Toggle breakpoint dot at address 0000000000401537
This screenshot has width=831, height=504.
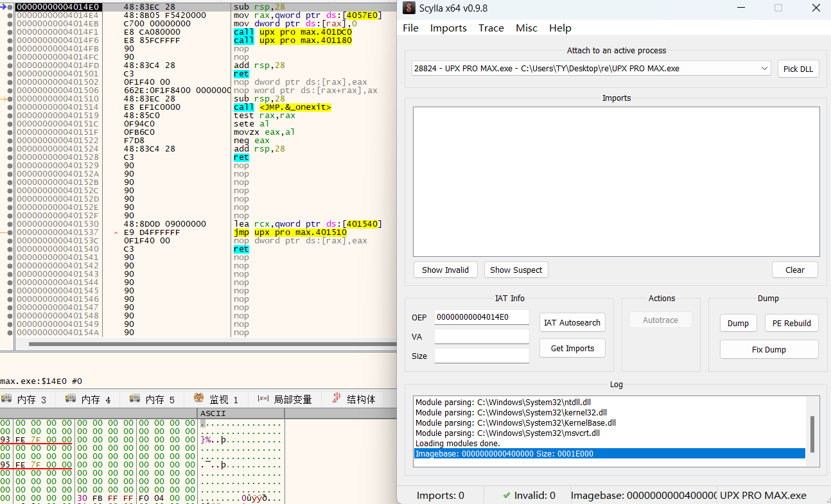click(x=10, y=232)
